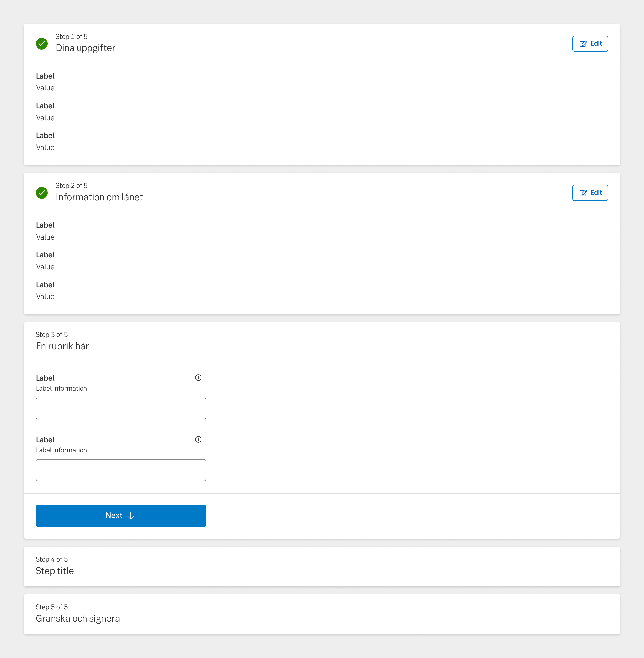Click the Step 3 of 5 label

click(51, 334)
